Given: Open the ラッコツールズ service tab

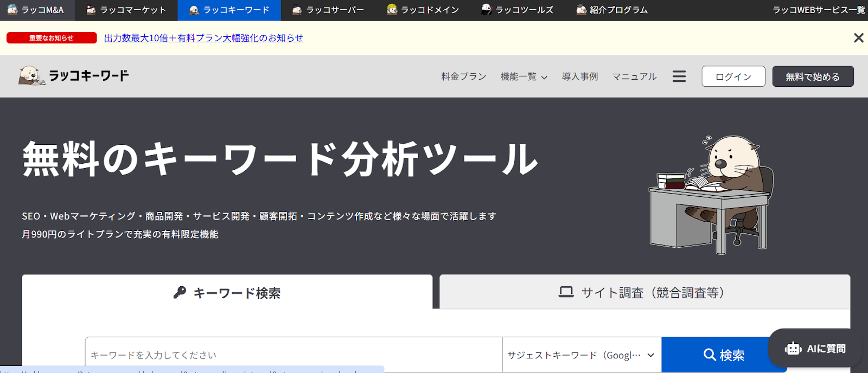Looking at the screenshot, I should coord(518,10).
